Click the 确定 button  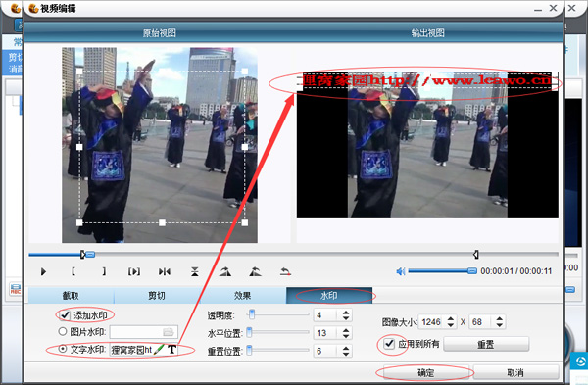(425, 372)
